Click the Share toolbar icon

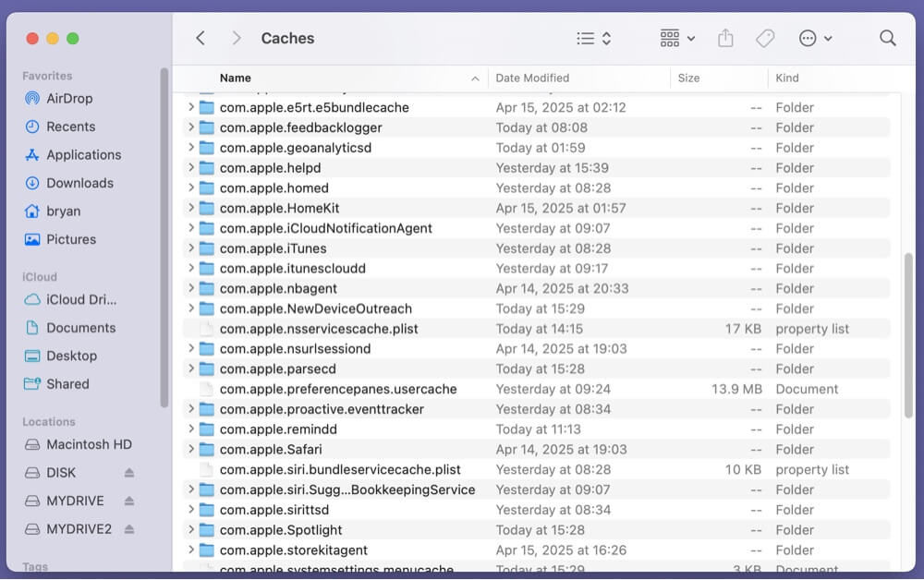[x=725, y=38]
